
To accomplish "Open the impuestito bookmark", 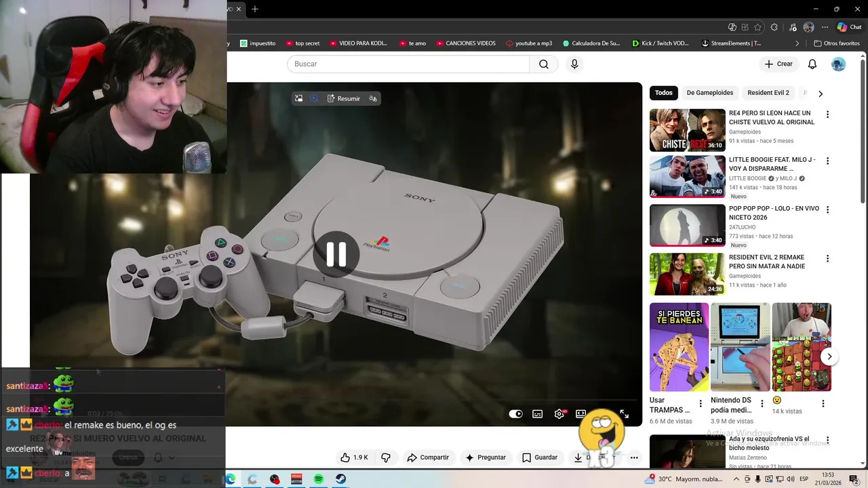I will (258, 43).
